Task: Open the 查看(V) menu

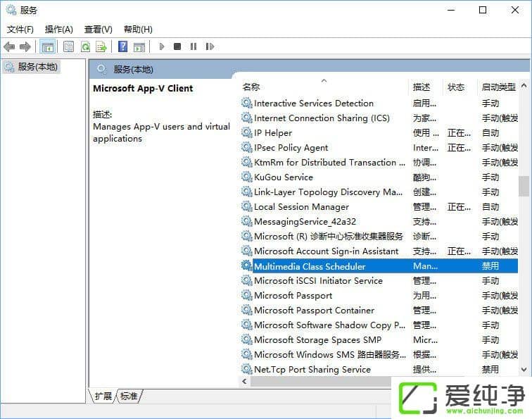Action: pos(98,30)
